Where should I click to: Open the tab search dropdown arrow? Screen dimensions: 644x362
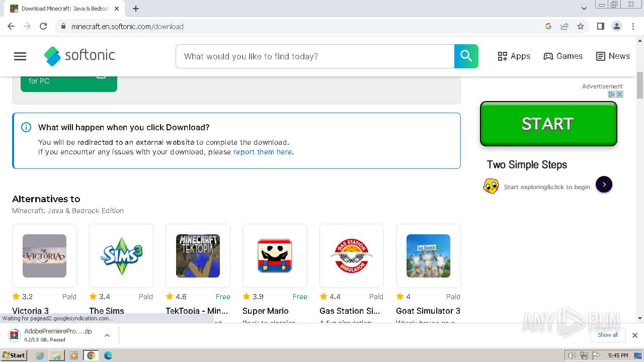click(584, 8)
